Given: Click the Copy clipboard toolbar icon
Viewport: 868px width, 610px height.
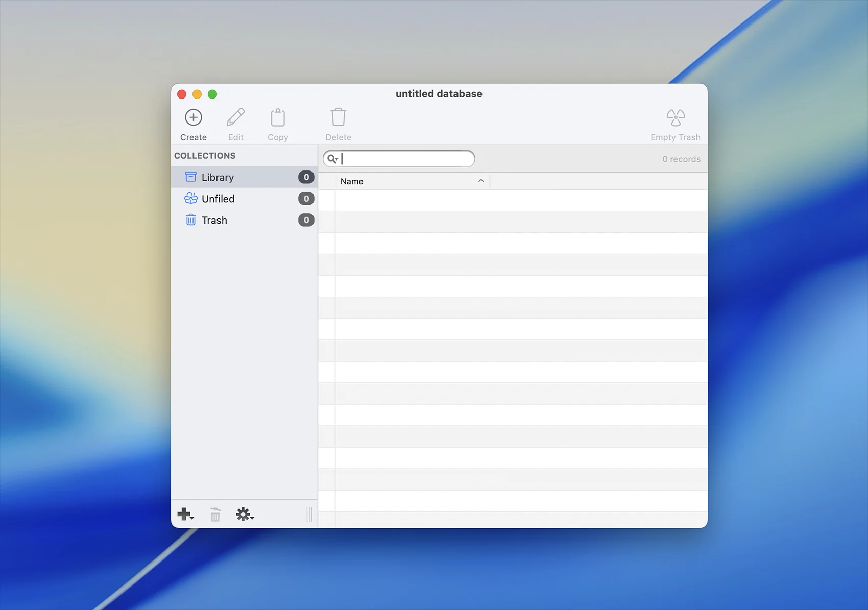Looking at the screenshot, I should tap(278, 118).
